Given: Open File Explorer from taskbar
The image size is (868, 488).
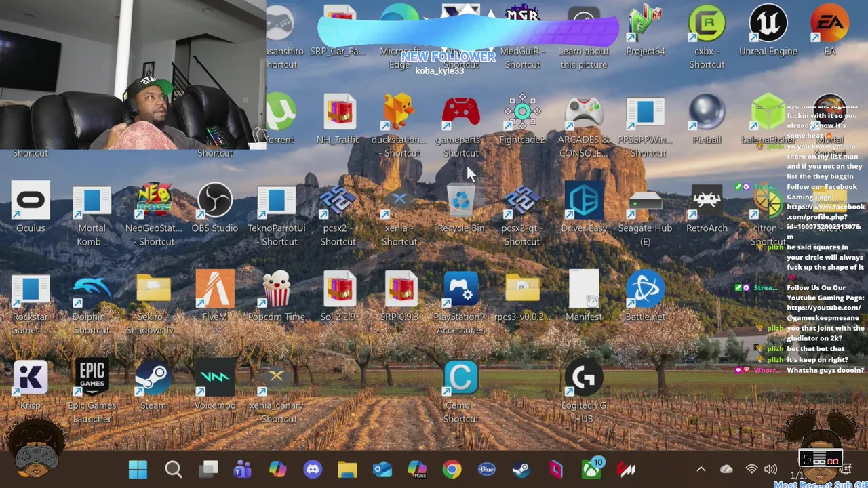Looking at the screenshot, I should 347,469.
